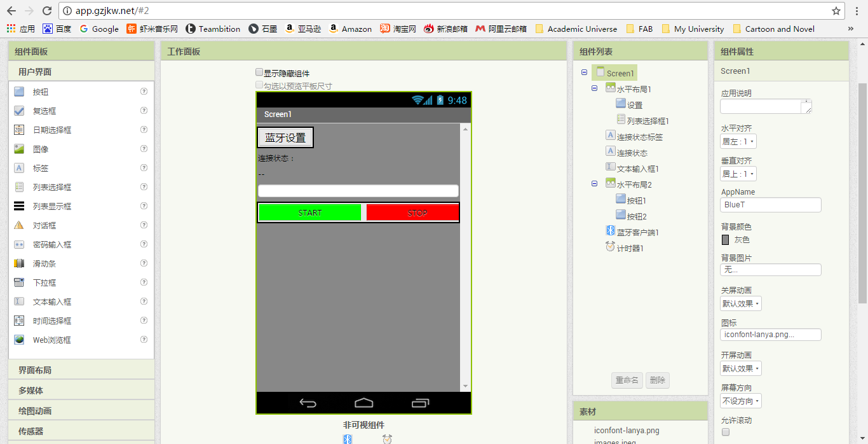Viewport: 868px width, 444px height.
Task: Toggle the 允许滚动 checkbox
Action: [726, 432]
